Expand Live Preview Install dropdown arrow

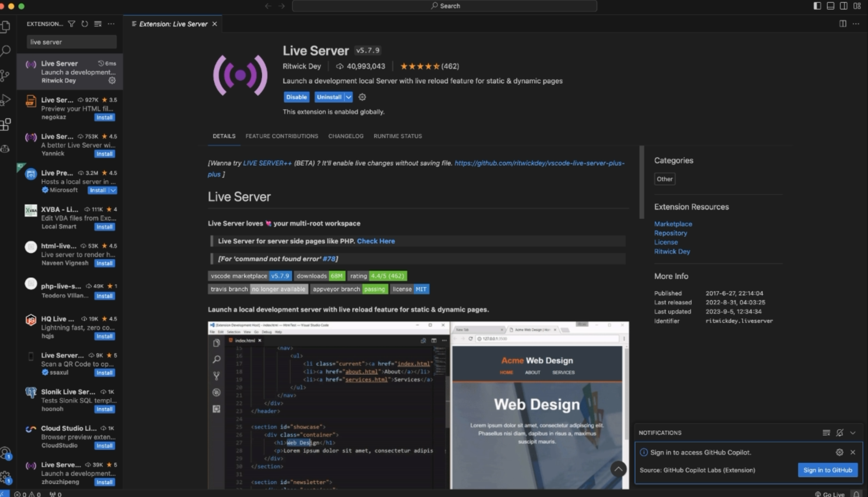113,190
